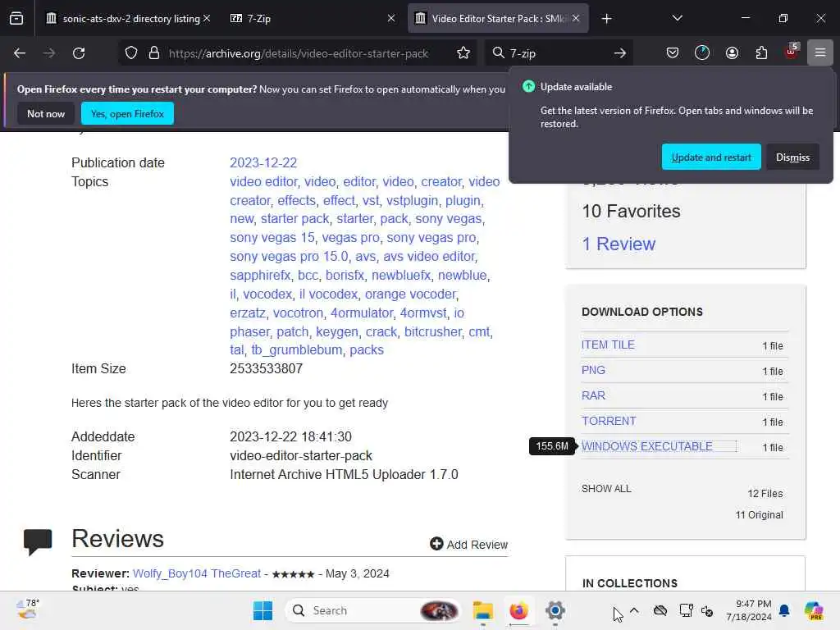
Task: Click the archive.org URL address bar
Action: (x=299, y=53)
